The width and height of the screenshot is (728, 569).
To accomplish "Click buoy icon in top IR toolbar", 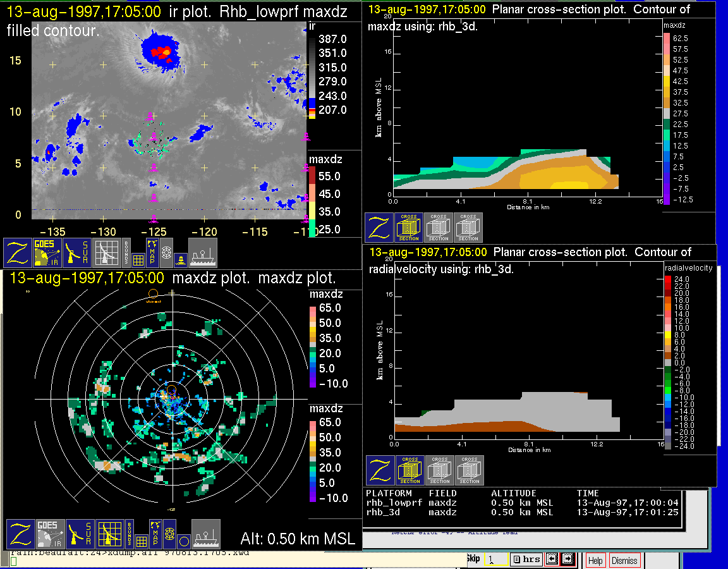I will [180, 258].
